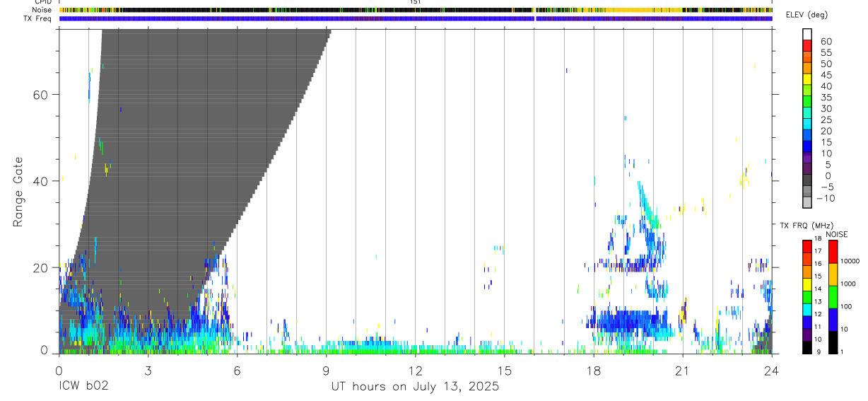Screen dimensions: 868x401
Task: Click the 12 tick on UT hours axis
Action: tap(415, 371)
